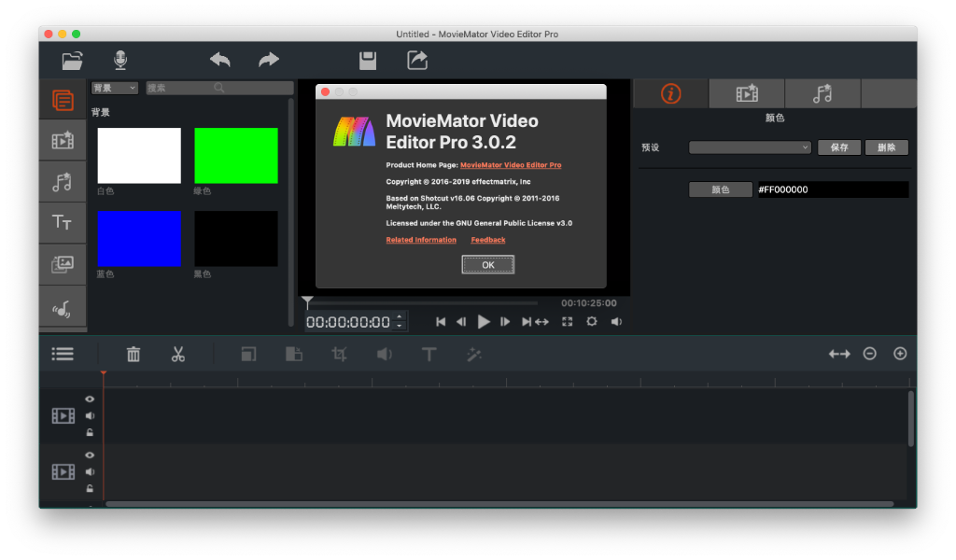Click the #FF000000 color value field
This screenshot has width=956, height=560.
pos(832,189)
